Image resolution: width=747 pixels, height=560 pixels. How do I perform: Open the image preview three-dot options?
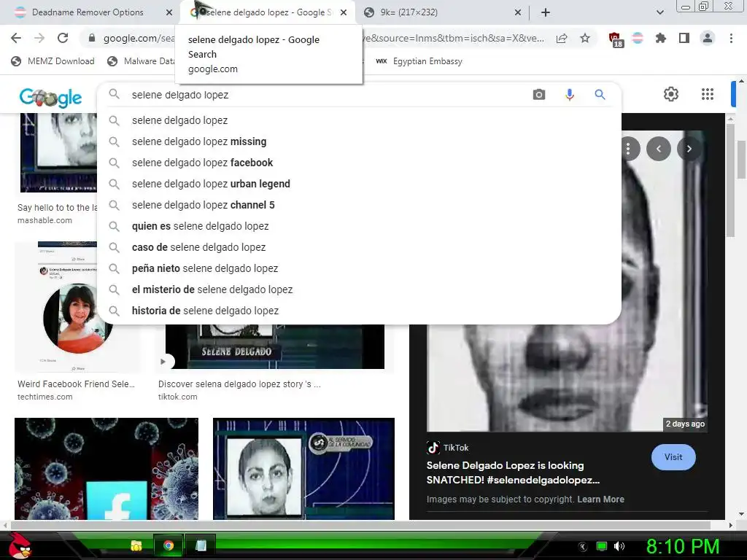click(628, 149)
